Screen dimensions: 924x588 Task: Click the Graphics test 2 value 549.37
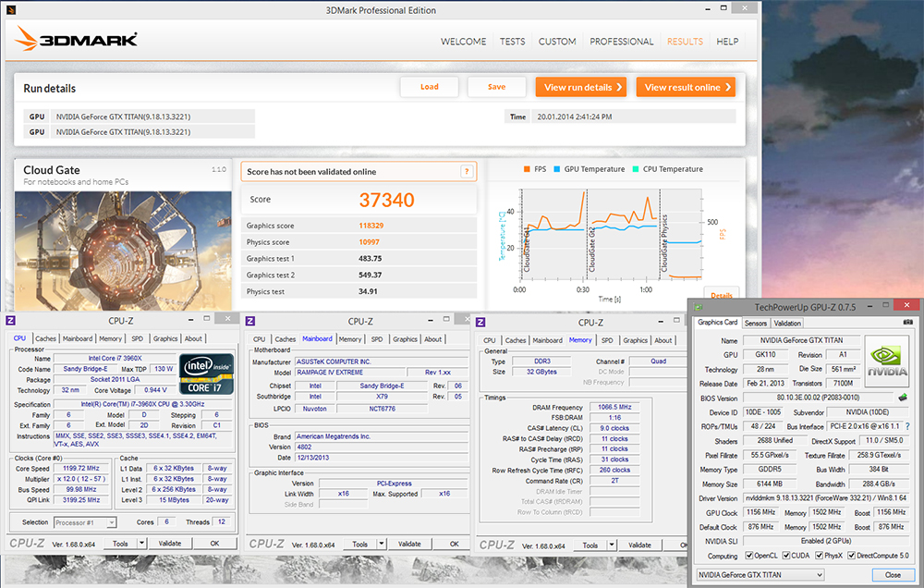pyautogui.click(x=371, y=275)
